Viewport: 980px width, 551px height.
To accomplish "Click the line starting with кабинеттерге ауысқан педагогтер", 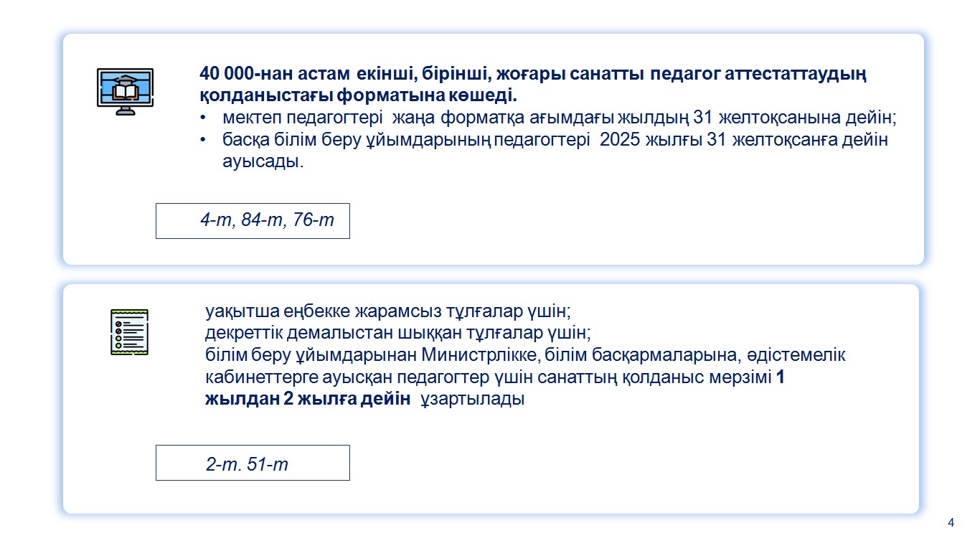I will coord(494,377).
